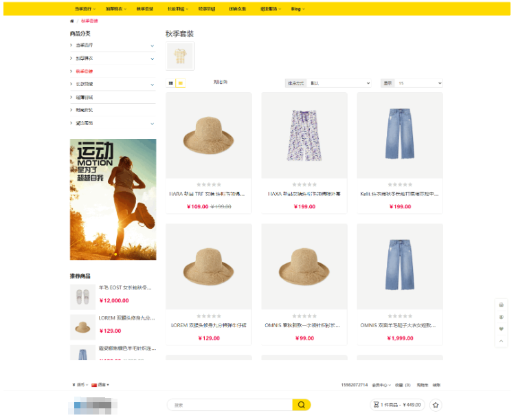This screenshot has width=516, height=420.
Task: Open the ¥ 货币 currency dropdown
Action: point(80,385)
